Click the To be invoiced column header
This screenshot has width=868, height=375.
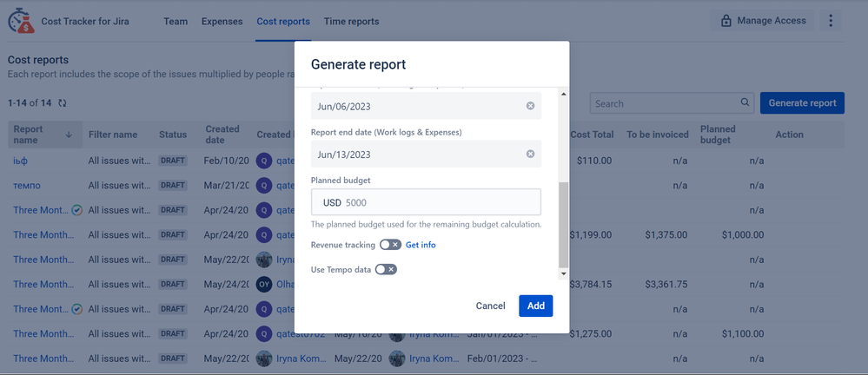click(x=658, y=135)
